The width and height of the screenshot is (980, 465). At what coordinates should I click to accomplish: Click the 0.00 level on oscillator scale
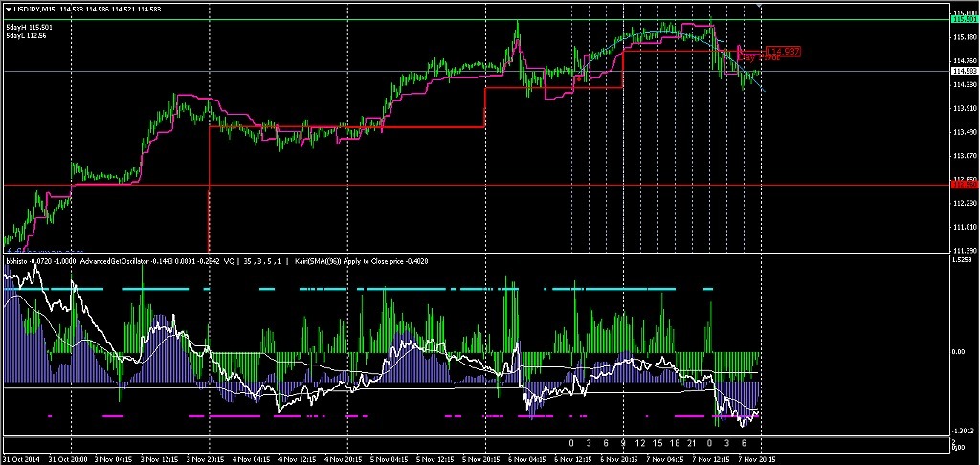pos(960,352)
